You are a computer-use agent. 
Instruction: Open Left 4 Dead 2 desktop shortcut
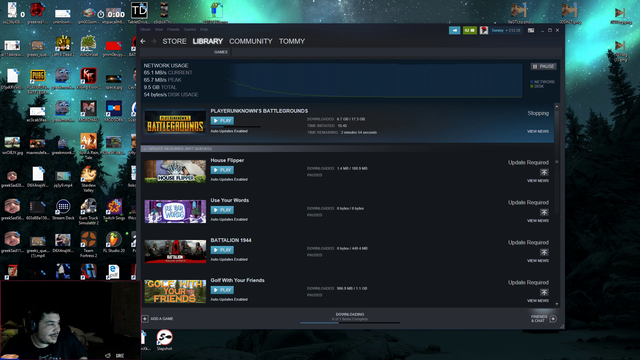coord(63,46)
